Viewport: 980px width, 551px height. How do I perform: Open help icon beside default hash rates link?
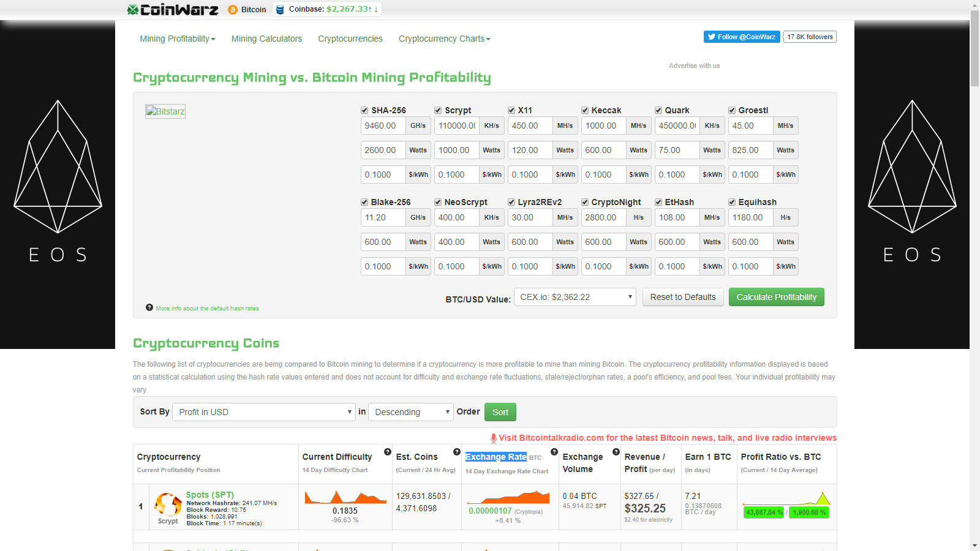pos(149,307)
